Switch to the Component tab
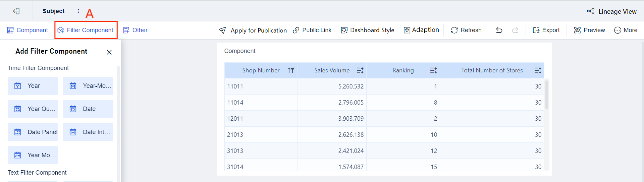This screenshot has width=644, height=182. [x=28, y=30]
